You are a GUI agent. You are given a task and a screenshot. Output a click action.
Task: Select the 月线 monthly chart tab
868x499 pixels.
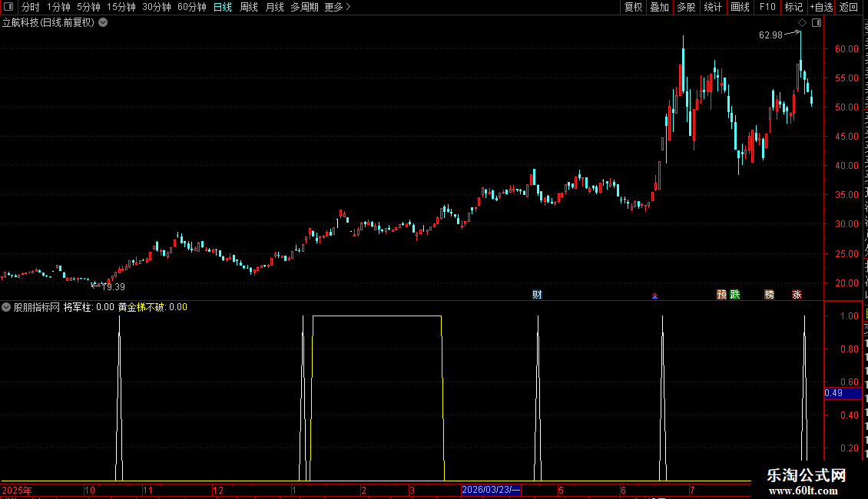(274, 7)
